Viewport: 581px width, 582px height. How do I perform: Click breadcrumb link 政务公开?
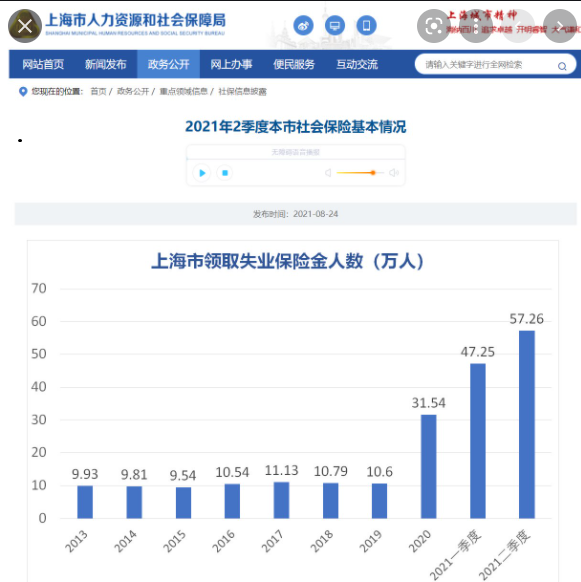[133, 91]
